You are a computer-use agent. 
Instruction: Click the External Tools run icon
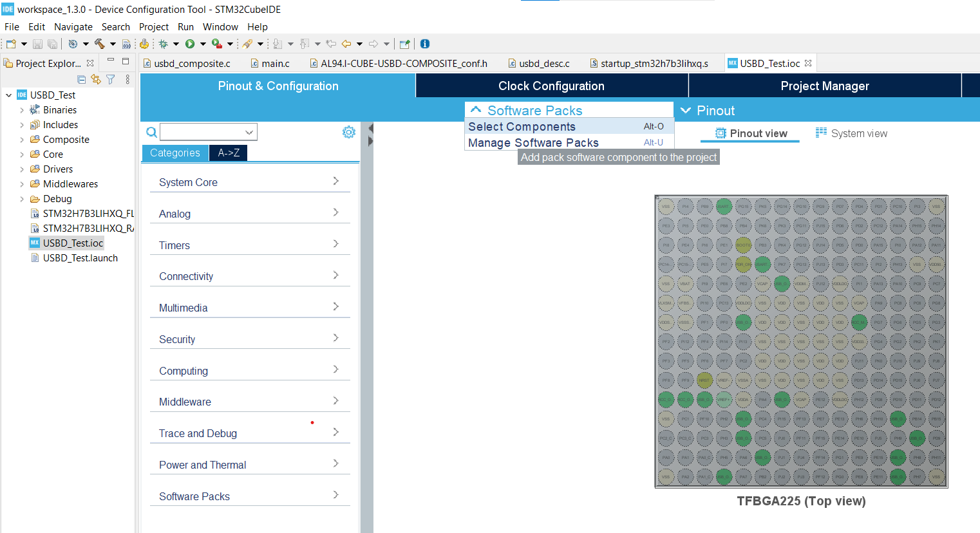pyautogui.click(x=217, y=44)
